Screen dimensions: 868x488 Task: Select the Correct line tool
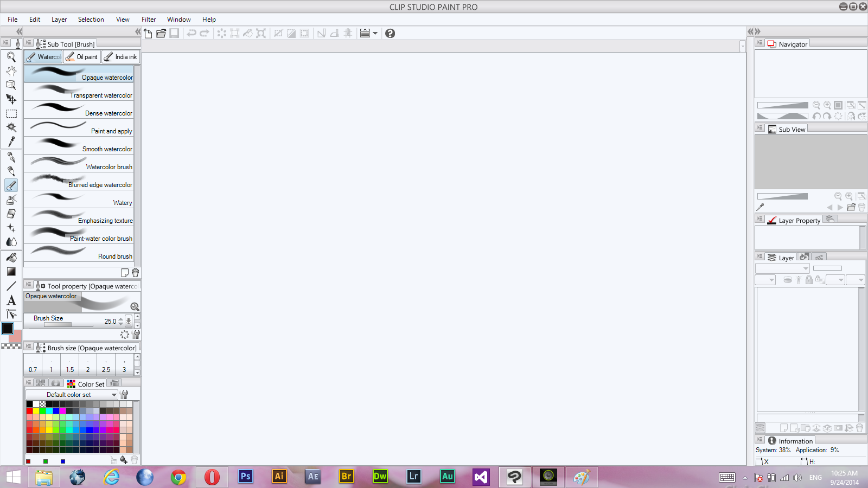pyautogui.click(x=11, y=314)
